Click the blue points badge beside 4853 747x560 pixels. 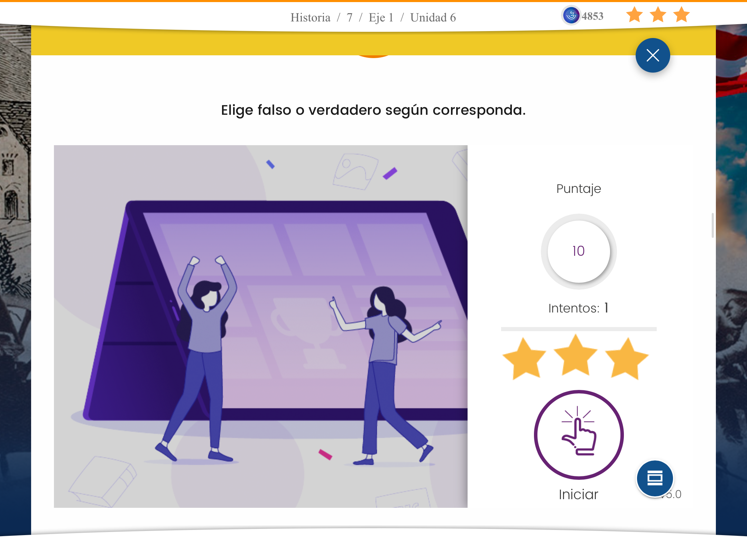click(571, 16)
